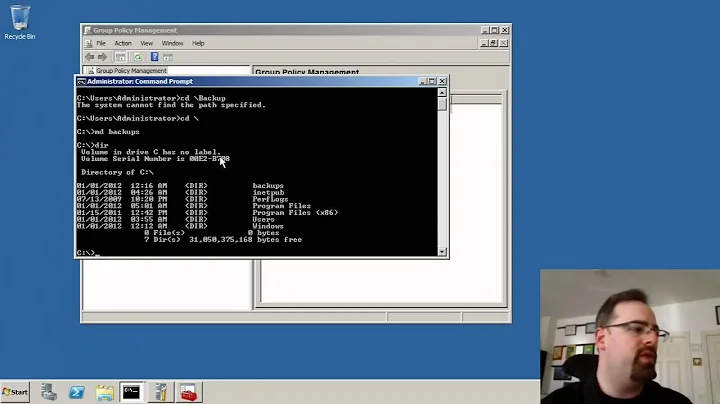Screen dimensions: 720x404
Task: Click the 'md backups' command line
Action: pos(108,132)
